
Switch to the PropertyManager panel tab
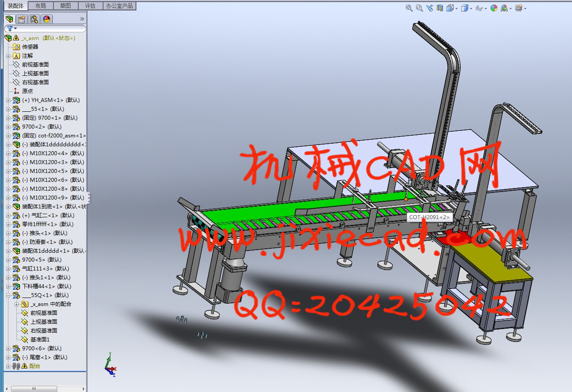(21, 19)
